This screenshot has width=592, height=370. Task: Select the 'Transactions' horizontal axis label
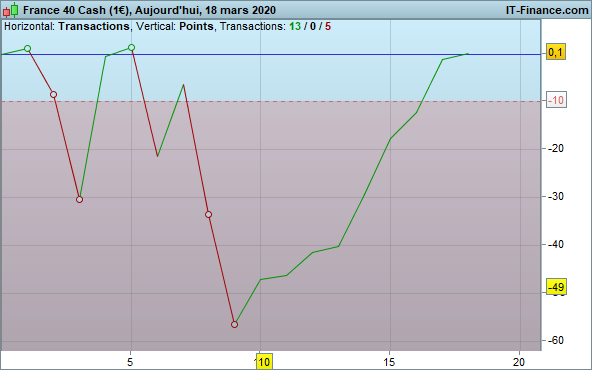coord(94,26)
